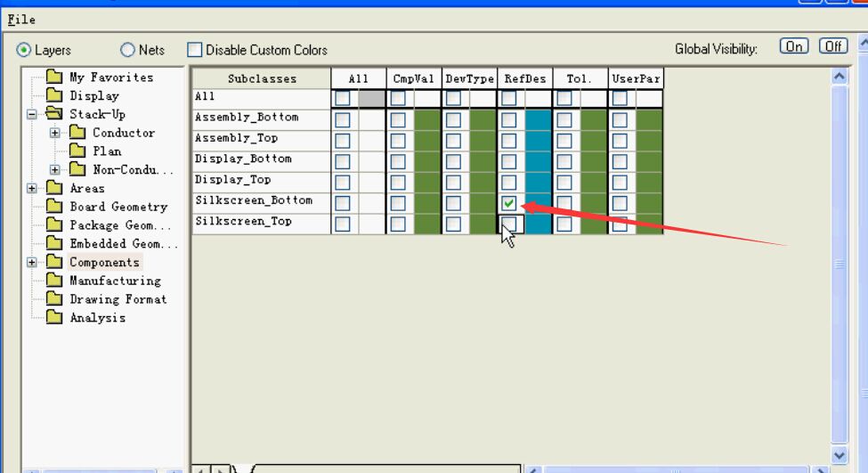Viewport: 868px width, 473px height.
Task: Click the Embedded Geom... folder icon
Action: pos(54,243)
